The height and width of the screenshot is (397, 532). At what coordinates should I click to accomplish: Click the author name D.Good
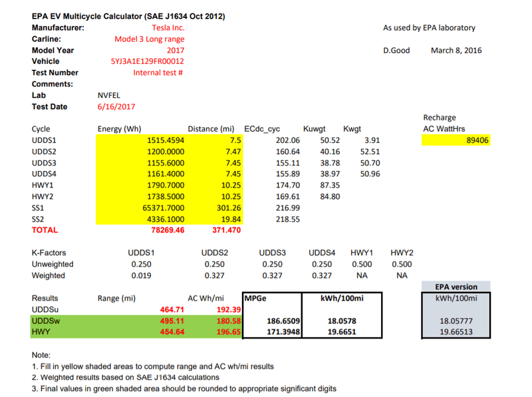(396, 51)
